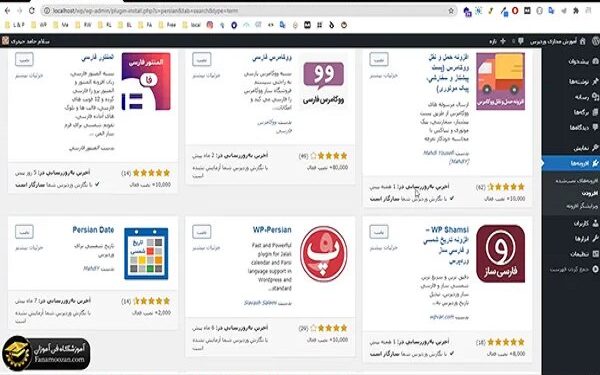Open the Dashboard (پیشخوان) sidebar icon
The height and width of the screenshot is (375, 600).
595,61
